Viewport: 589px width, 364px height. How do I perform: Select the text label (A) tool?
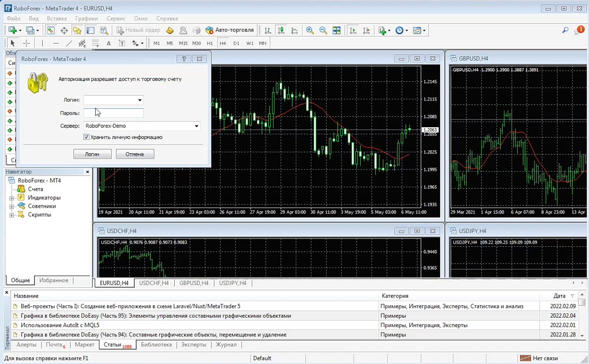click(108, 43)
